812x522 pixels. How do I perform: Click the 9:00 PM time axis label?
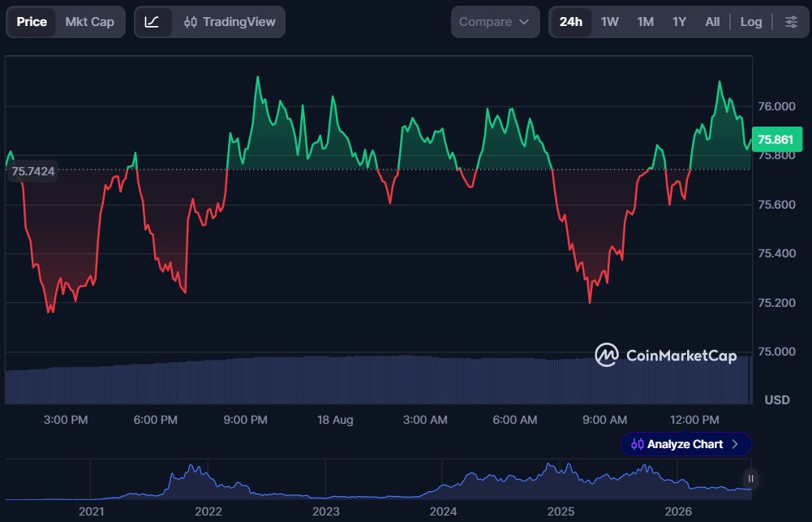pos(246,420)
